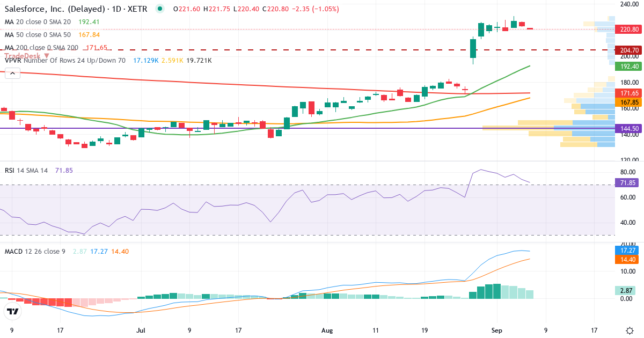Click the TradingView logo

[12, 311]
